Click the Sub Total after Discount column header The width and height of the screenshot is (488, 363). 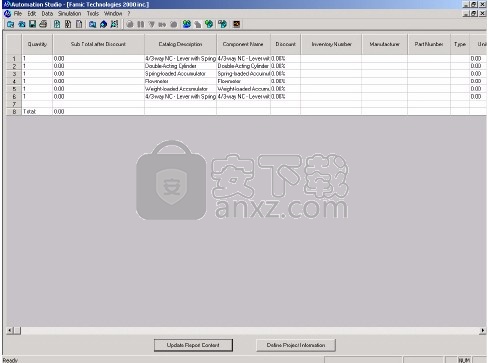click(98, 44)
